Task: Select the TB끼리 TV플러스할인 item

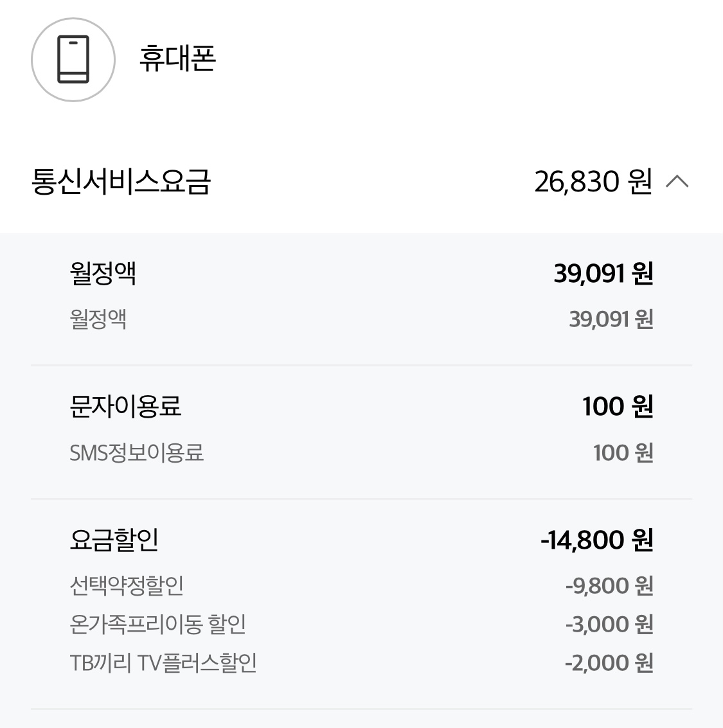Action: tap(163, 662)
